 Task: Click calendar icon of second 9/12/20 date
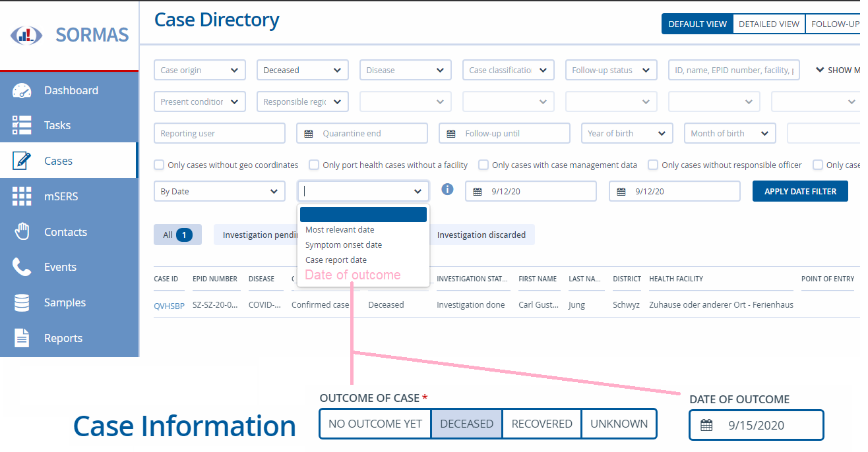(x=621, y=192)
